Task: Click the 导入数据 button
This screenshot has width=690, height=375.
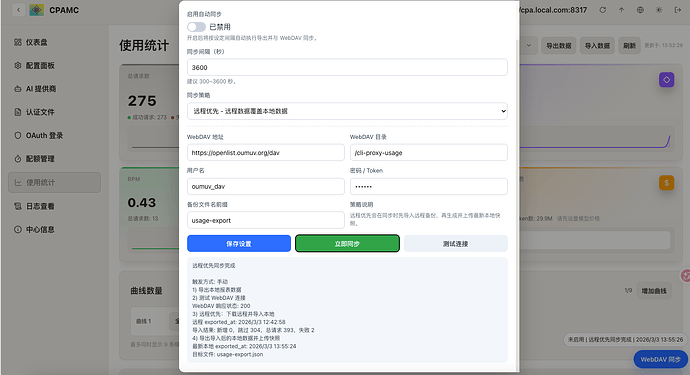Action: [x=597, y=45]
